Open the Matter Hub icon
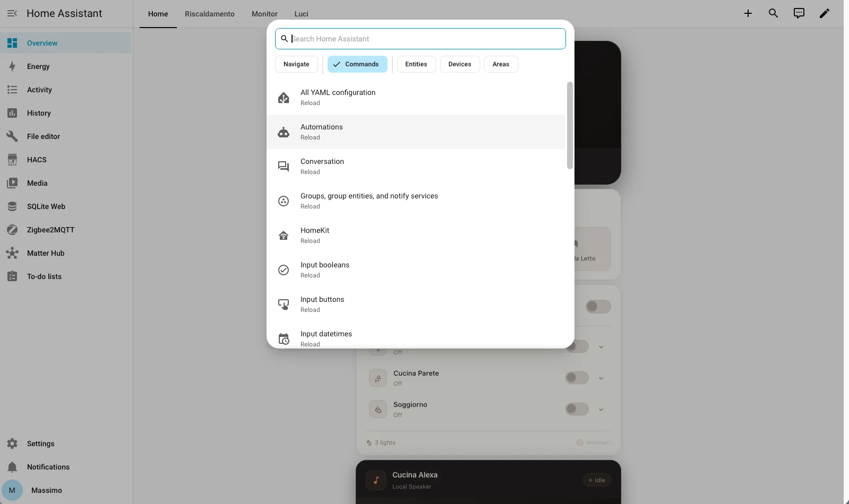The width and height of the screenshot is (849, 504). (x=12, y=253)
